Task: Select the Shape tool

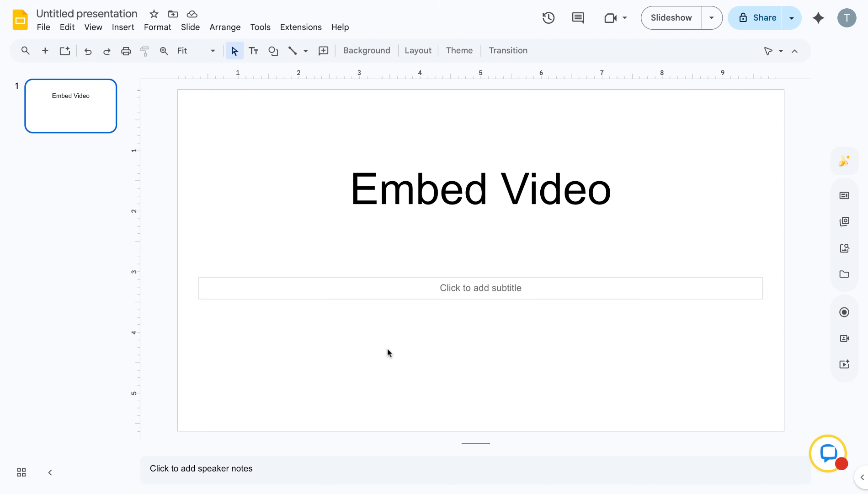Action: 273,51
